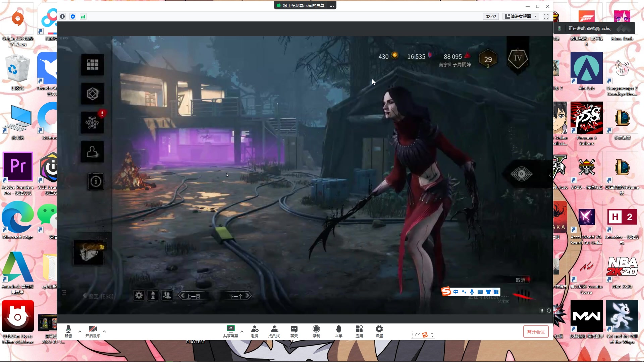Image resolution: width=644 pixels, height=362 pixels.
Task: Click the single character icon beside the gear
Action: [x=153, y=295]
